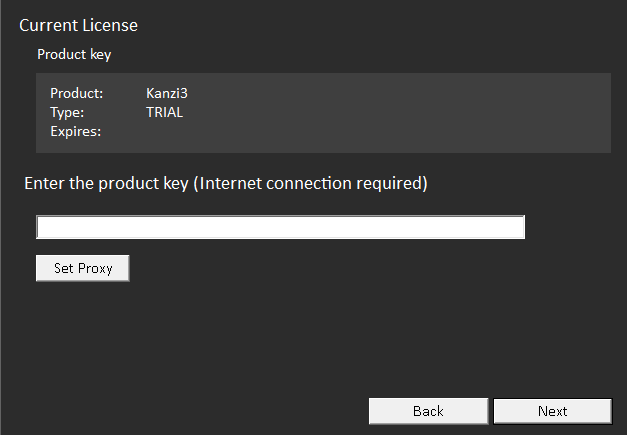The width and height of the screenshot is (627, 435).
Task: Click the Type: field label
Action: 67,112
